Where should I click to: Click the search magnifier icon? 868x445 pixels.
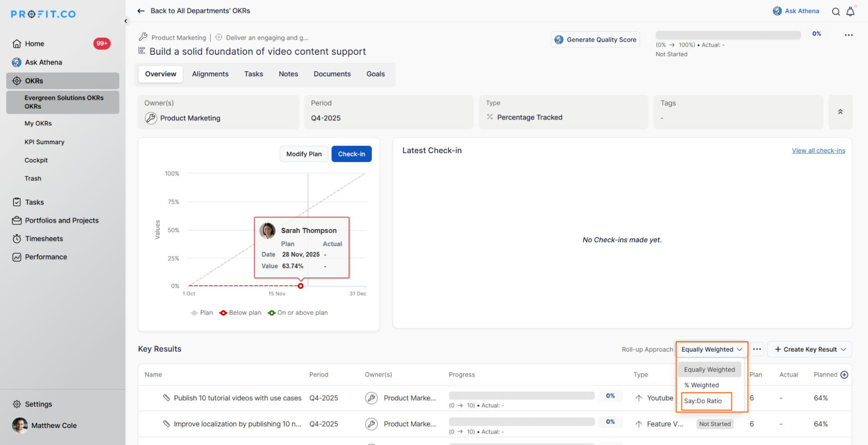tap(835, 12)
